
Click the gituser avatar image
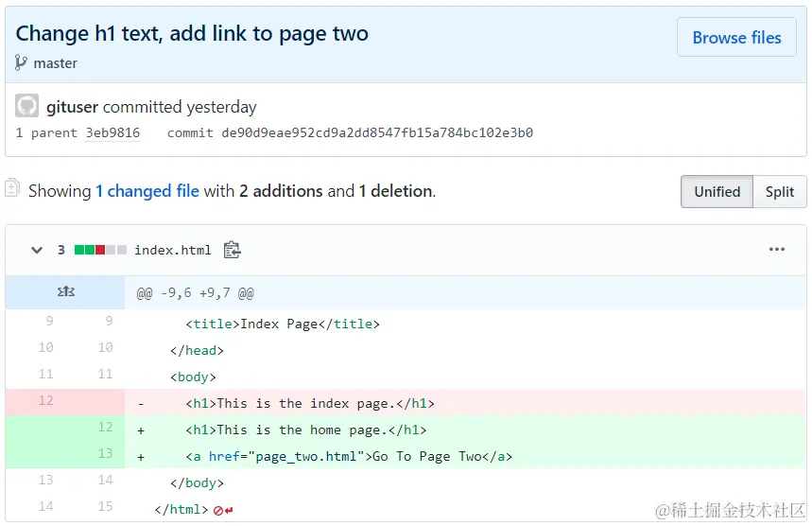click(x=26, y=106)
